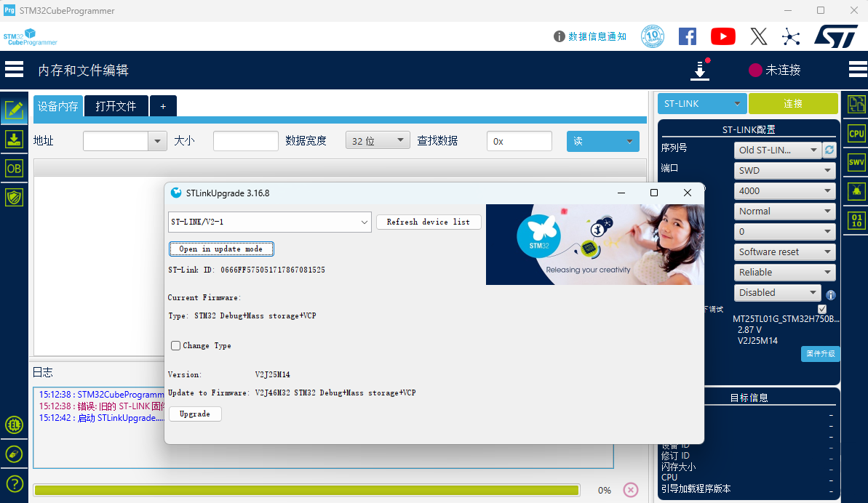Click the refresh serial number icon
This screenshot has width=868, height=503.
tap(829, 150)
